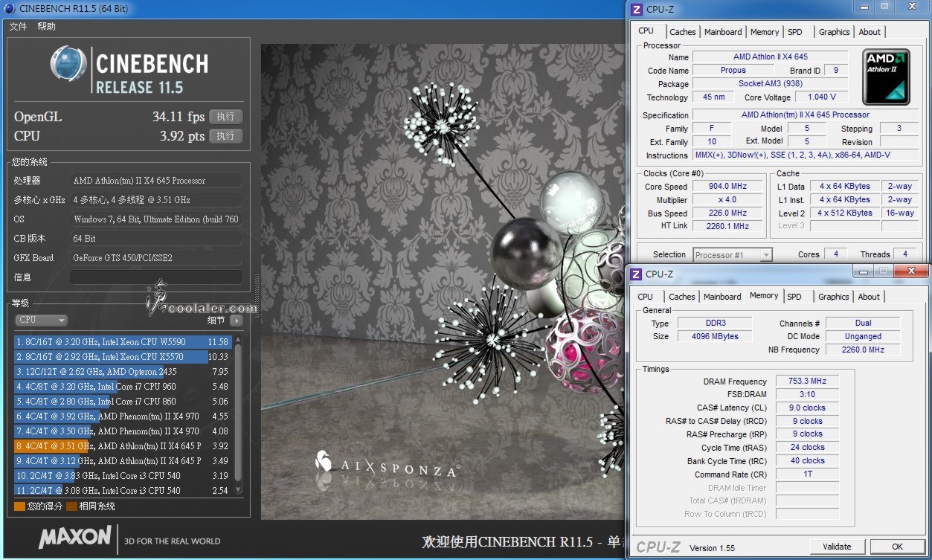Click the CAS# Latency value 9.0 clocks

click(807, 408)
